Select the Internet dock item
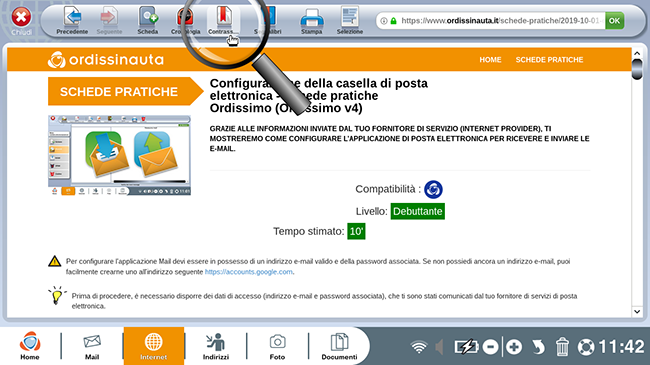Viewport: 650px width, 365px height. point(153,346)
